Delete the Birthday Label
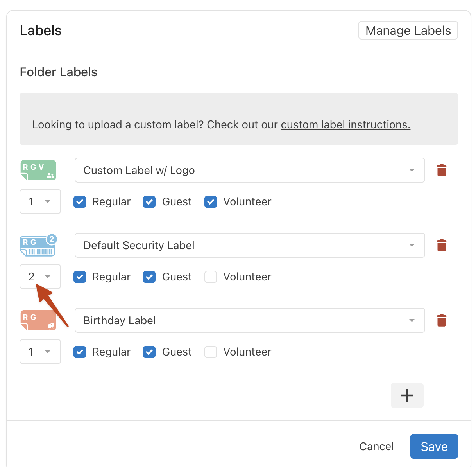This screenshot has height=467, width=476. click(441, 320)
